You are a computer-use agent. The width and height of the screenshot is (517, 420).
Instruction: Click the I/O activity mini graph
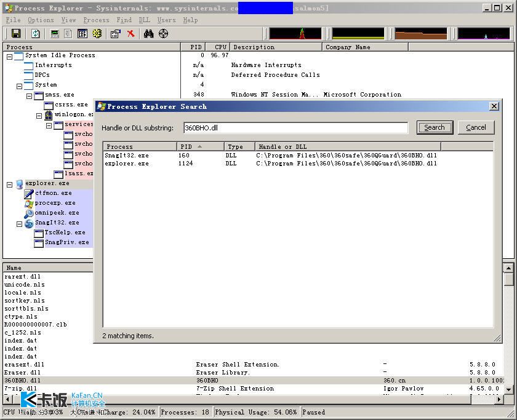tap(484, 33)
